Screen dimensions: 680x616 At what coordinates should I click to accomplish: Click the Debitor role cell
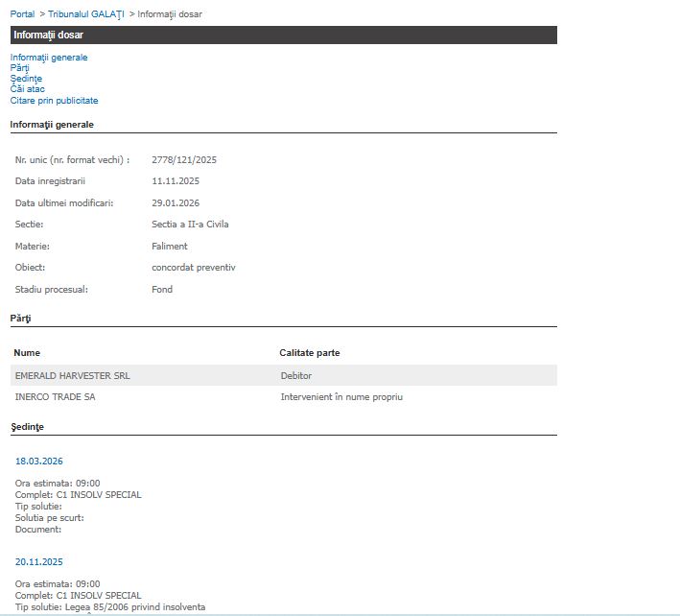click(x=296, y=376)
